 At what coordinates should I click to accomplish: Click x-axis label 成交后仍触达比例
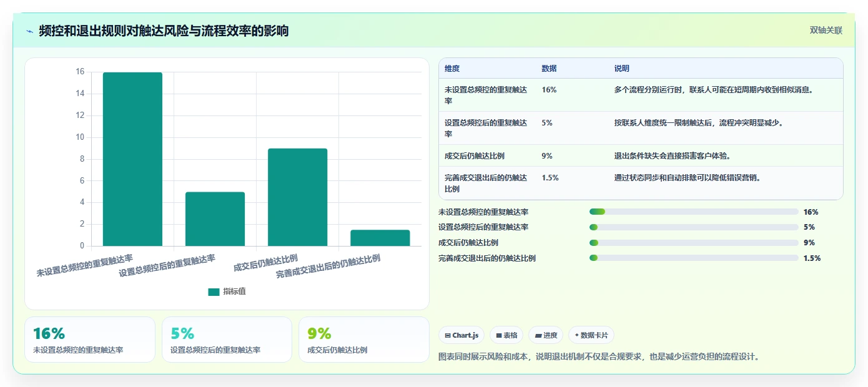click(265, 263)
